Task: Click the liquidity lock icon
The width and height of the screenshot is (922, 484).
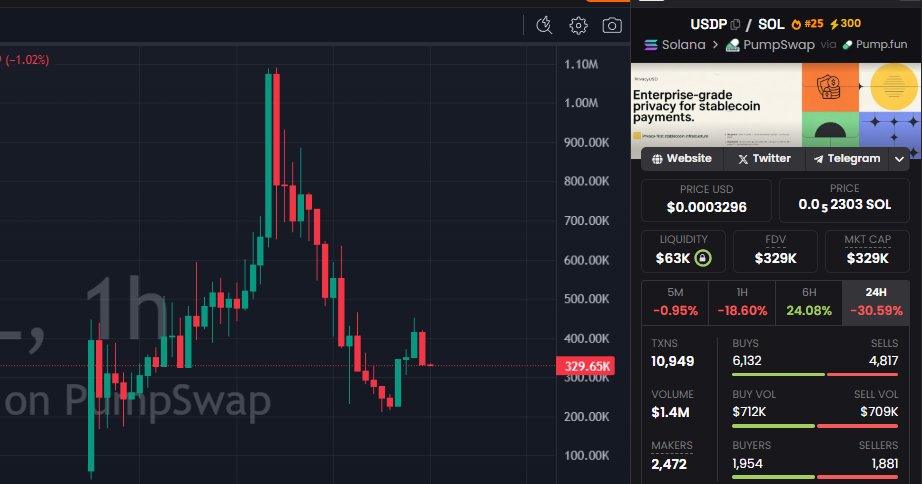Action: (x=703, y=259)
